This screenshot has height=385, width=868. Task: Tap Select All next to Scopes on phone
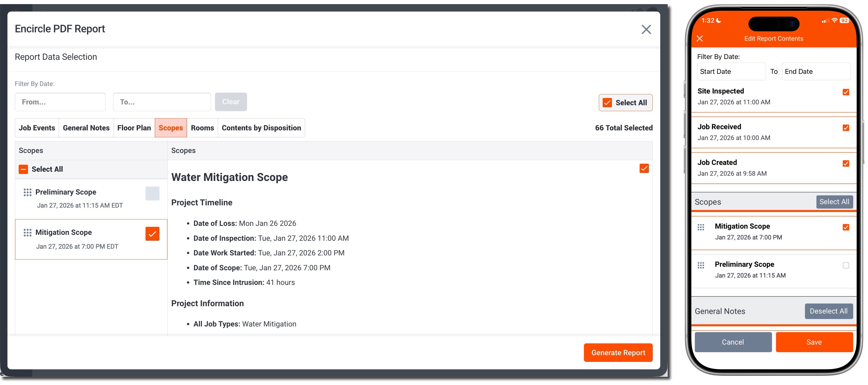coord(835,201)
